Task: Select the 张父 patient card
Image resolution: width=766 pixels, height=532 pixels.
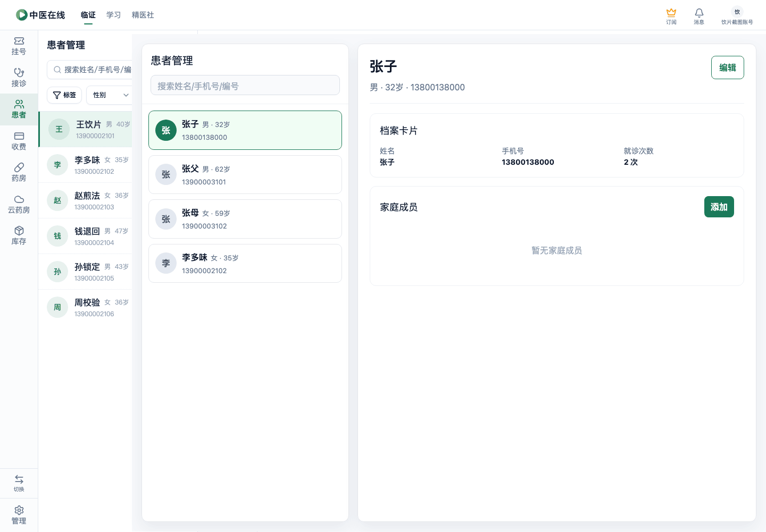Action: pos(245,174)
